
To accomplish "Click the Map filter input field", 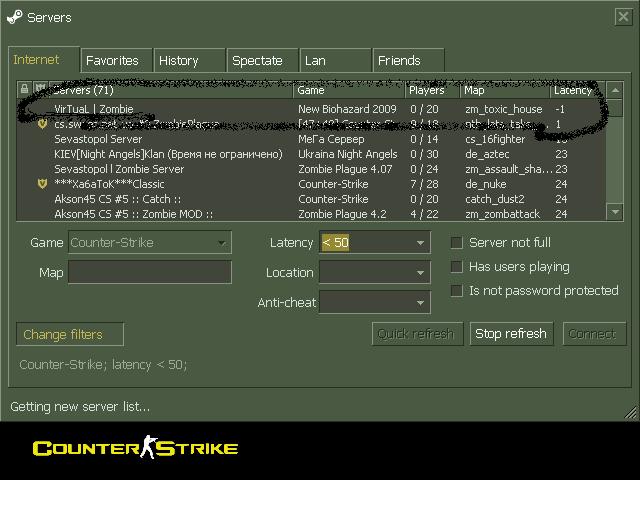I will 150,272.
